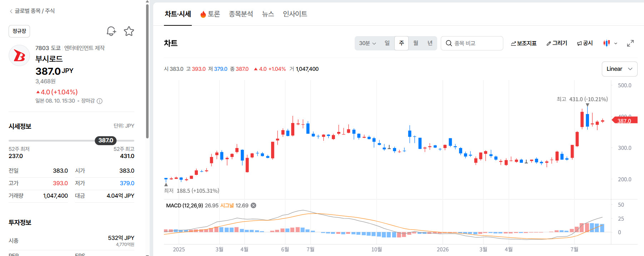Open the Linear scale dropdown
This screenshot has width=644, height=256.
coord(619,69)
